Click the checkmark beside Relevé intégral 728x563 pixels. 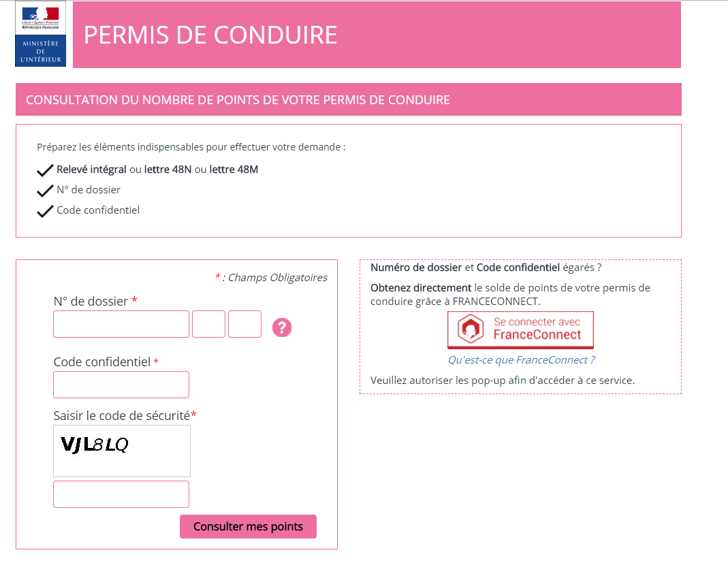pyautogui.click(x=44, y=169)
